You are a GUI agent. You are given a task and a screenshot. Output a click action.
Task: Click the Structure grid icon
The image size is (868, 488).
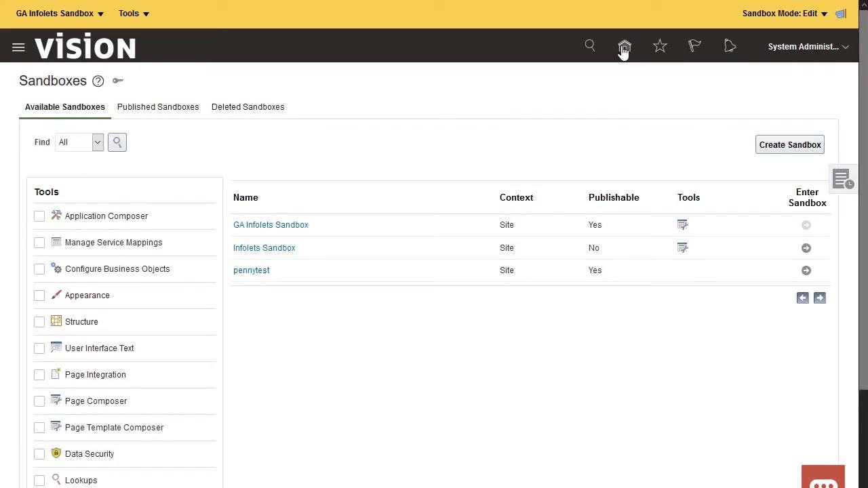(x=56, y=321)
